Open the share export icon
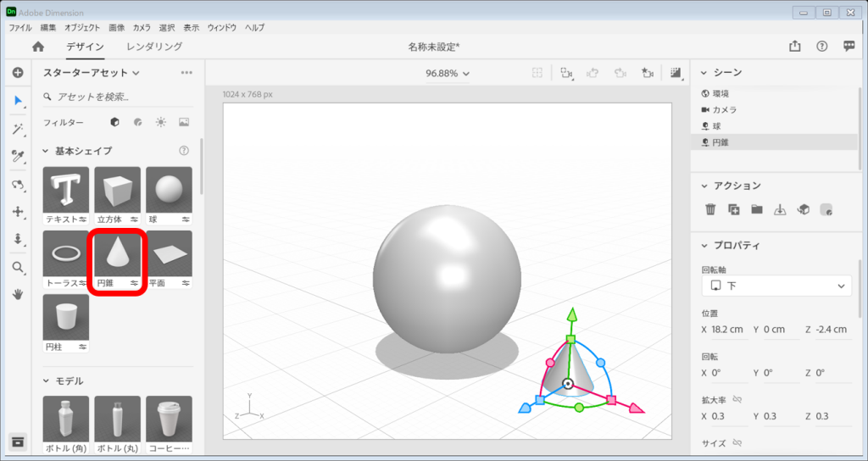This screenshot has height=461, width=868. pos(794,47)
